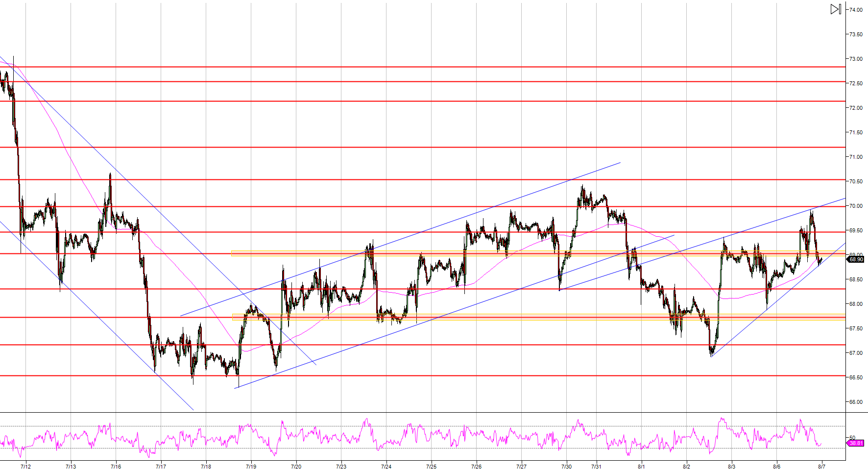
Task: Click the 72.00 price axis label
Action: tap(856, 108)
